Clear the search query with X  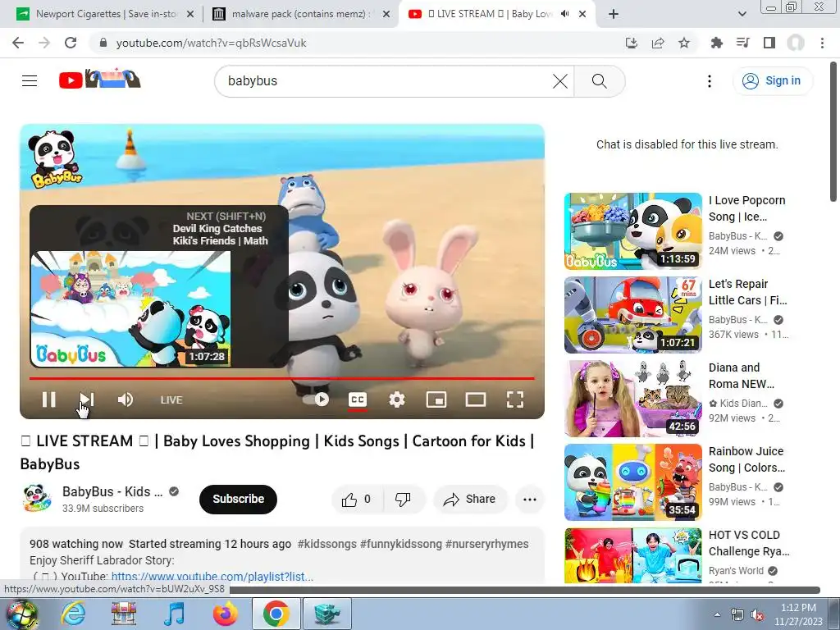pos(560,81)
